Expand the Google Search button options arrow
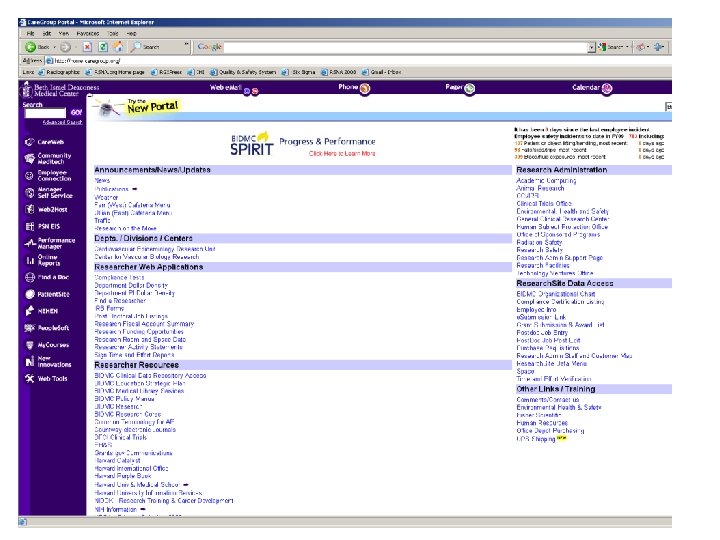This screenshot has height=540, width=720. (x=627, y=47)
